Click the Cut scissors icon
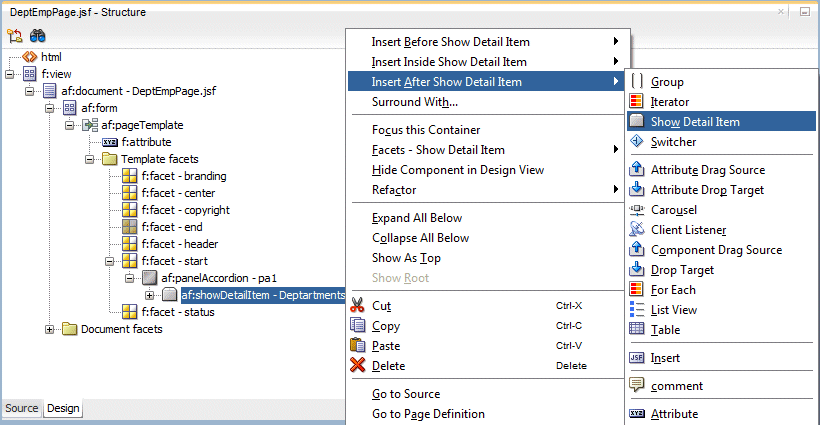Viewport: 820px width, 425px height. tap(357, 305)
